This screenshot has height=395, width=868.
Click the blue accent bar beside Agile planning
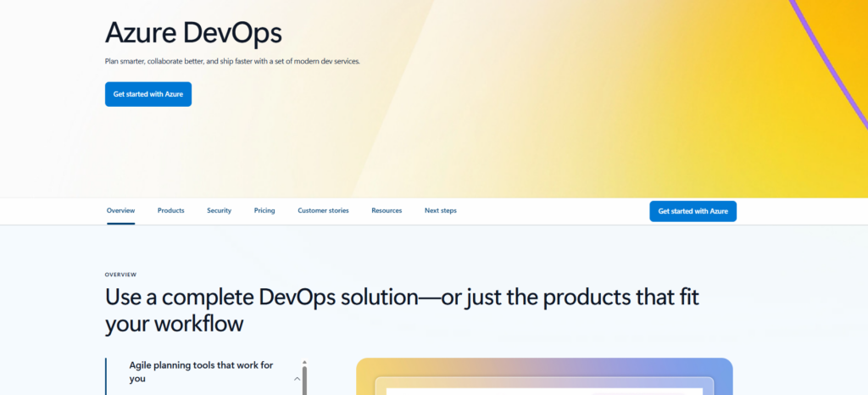click(106, 376)
